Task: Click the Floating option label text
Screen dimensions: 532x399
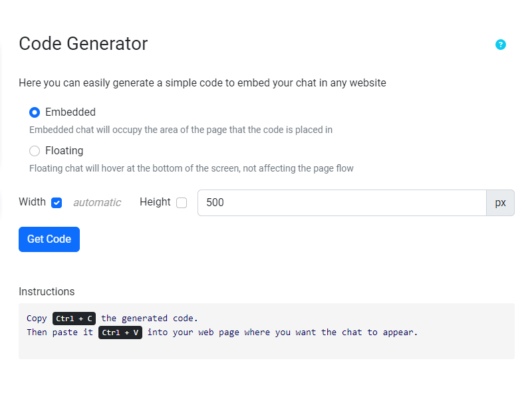Action: point(64,151)
